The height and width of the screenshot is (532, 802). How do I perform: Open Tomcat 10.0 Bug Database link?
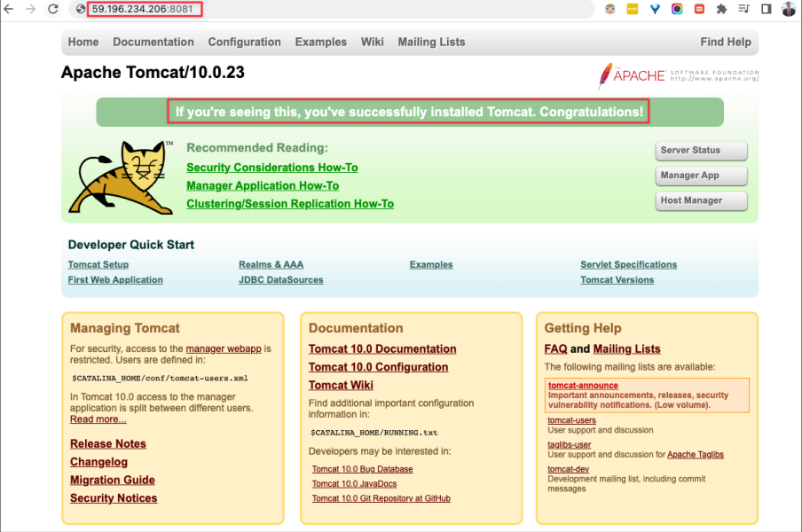(363, 469)
